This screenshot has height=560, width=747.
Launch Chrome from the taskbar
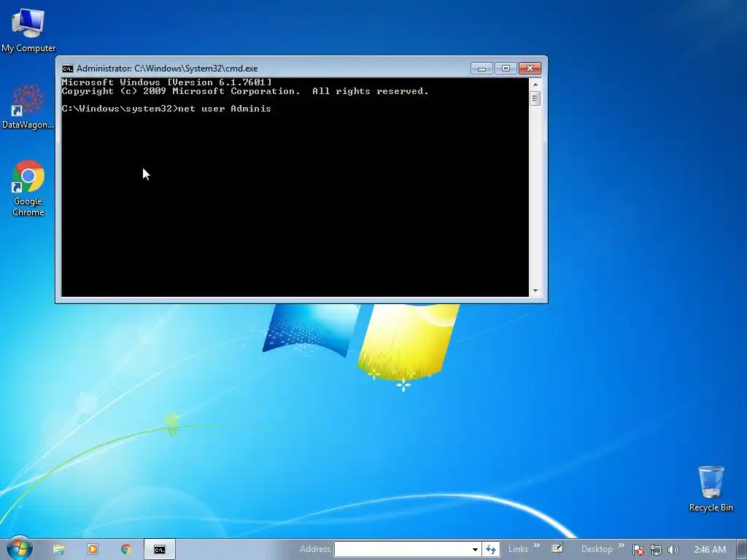pyautogui.click(x=125, y=549)
